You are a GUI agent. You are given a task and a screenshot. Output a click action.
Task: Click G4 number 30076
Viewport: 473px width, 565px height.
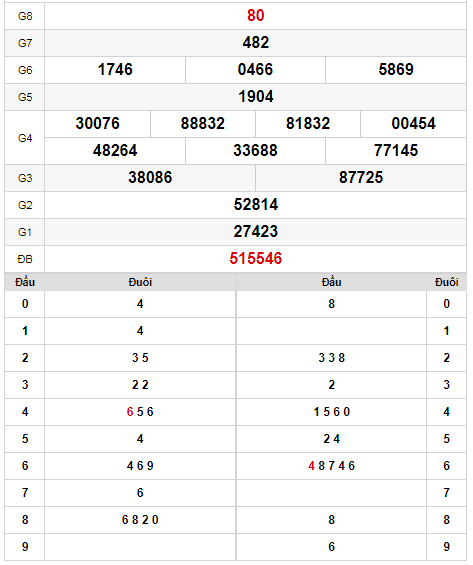click(97, 124)
